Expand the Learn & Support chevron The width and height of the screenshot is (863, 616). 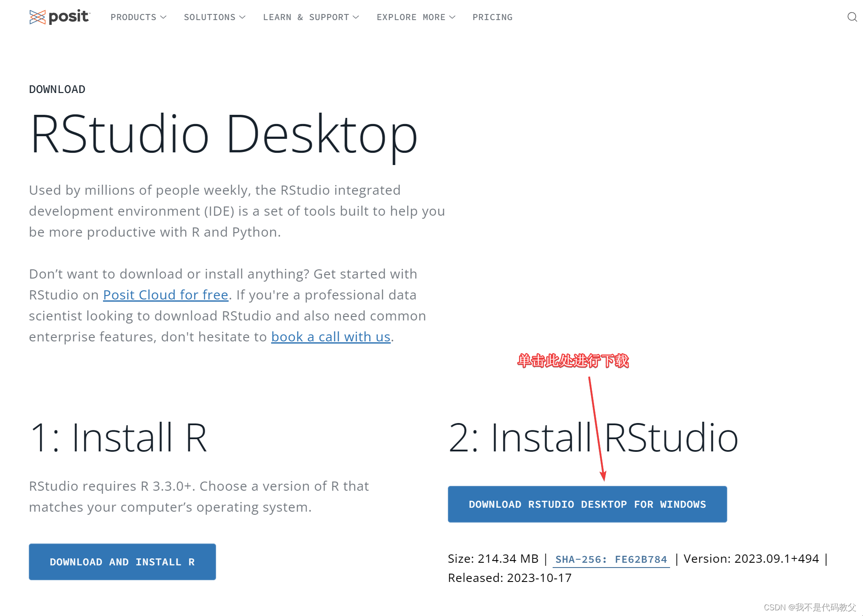(356, 17)
